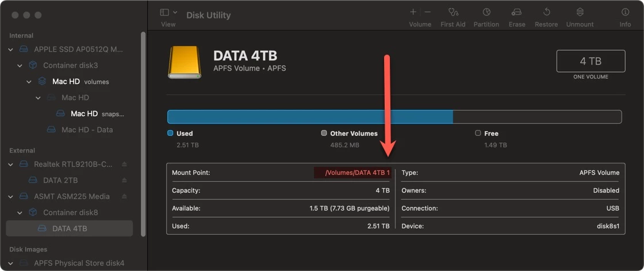This screenshot has height=271, width=644.
Task: Open the Partition pie chart tool
Action: click(x=486, y=12)
